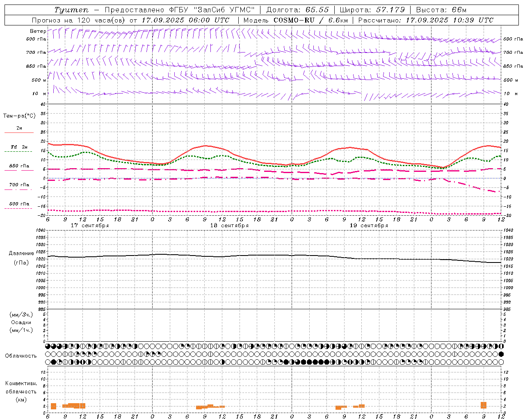Click the 18 сентября date label
The height and width of the screenshot is (420, 525).
(229, 226)
